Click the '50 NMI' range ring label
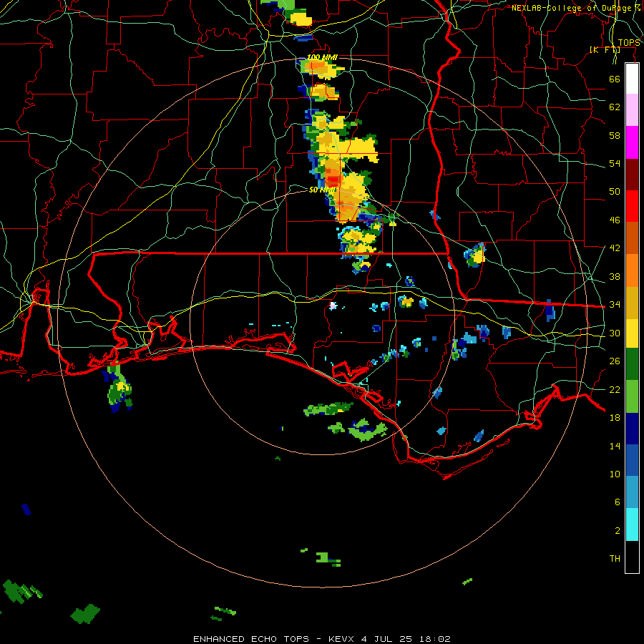This screenshot has width=644, height=644. [323, 190]
